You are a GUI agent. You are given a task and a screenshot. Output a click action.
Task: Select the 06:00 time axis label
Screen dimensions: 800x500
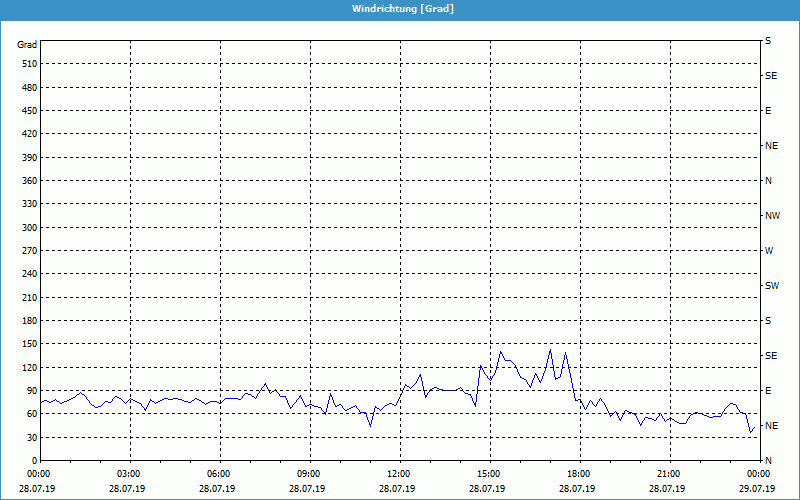point(219,474)
